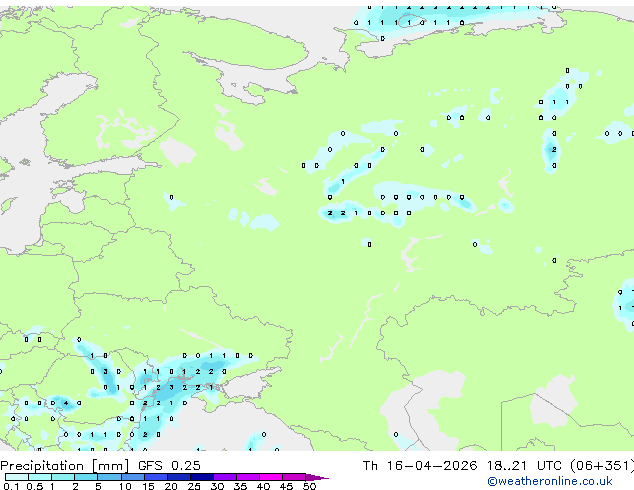Click the 20–25 mm dark blue legend segment
The image size is (634, 490).
[x=179, y=477]
